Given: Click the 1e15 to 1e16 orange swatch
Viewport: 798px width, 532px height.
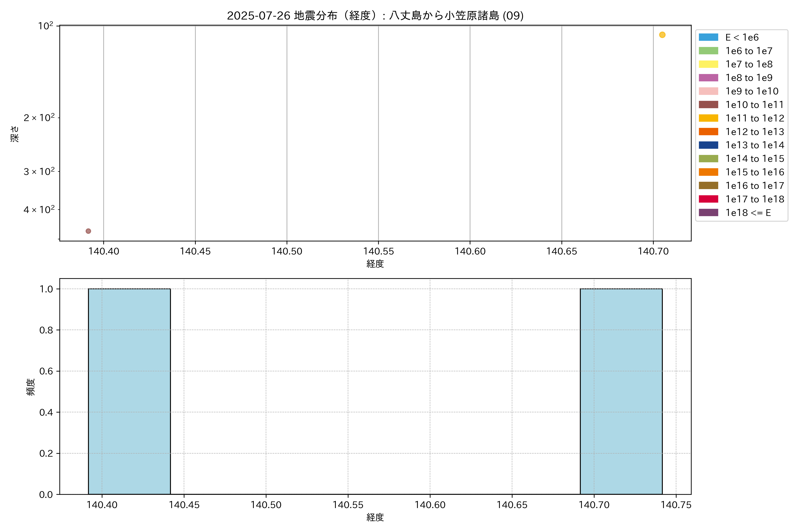Looking at the screenshot, I should click(708, 172).
